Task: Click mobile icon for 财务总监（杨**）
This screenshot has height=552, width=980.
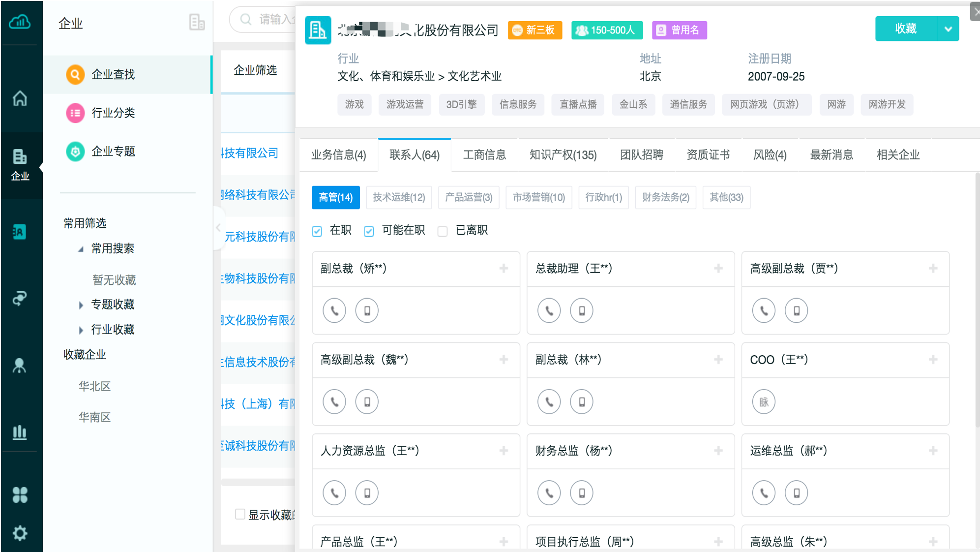Action: pos(582,493)
